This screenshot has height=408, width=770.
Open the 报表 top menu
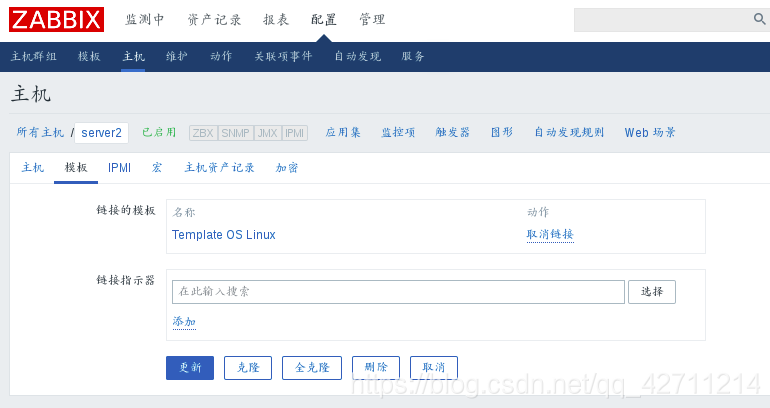tap(276, 20)
